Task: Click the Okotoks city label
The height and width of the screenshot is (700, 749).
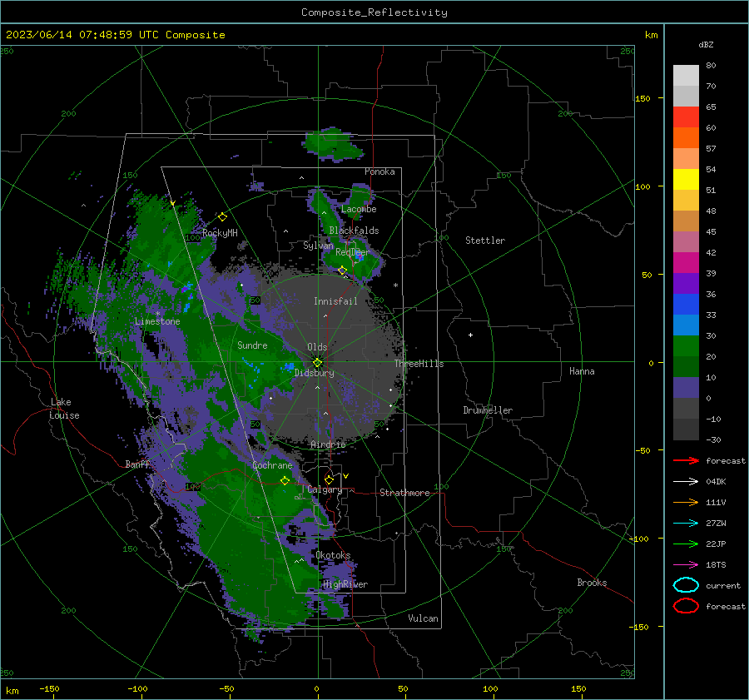Action: click(x=334, y=555)
